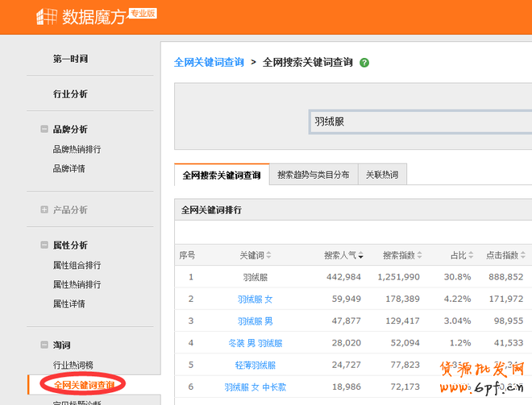Click keyword link 轻薄羽绒服
This screenshot has height=405, width=532.
click(x=255, y=365)
